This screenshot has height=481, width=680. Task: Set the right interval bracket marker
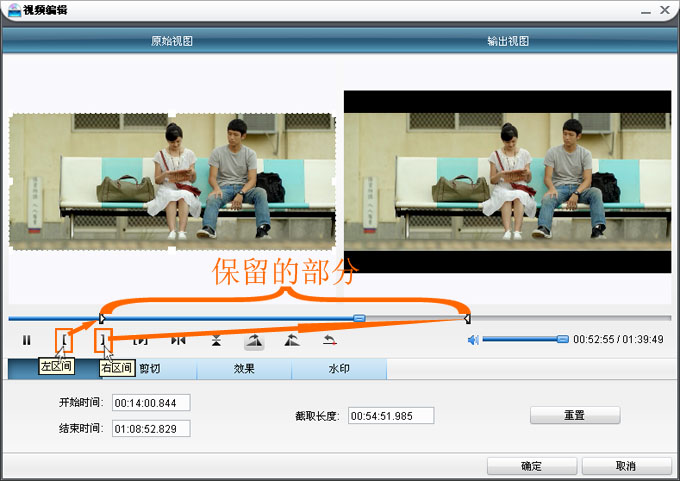[x=103, y=340]
